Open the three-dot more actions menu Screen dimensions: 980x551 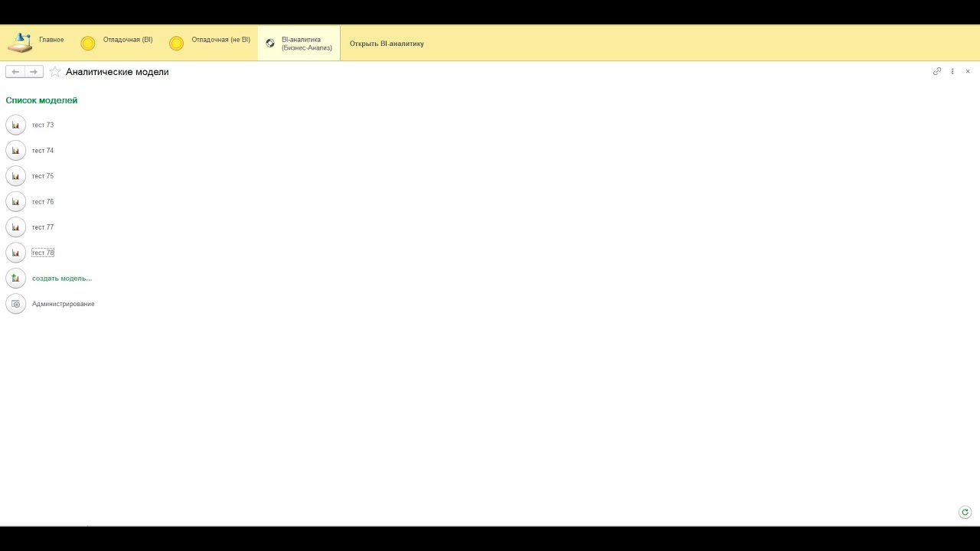[952, 71]
